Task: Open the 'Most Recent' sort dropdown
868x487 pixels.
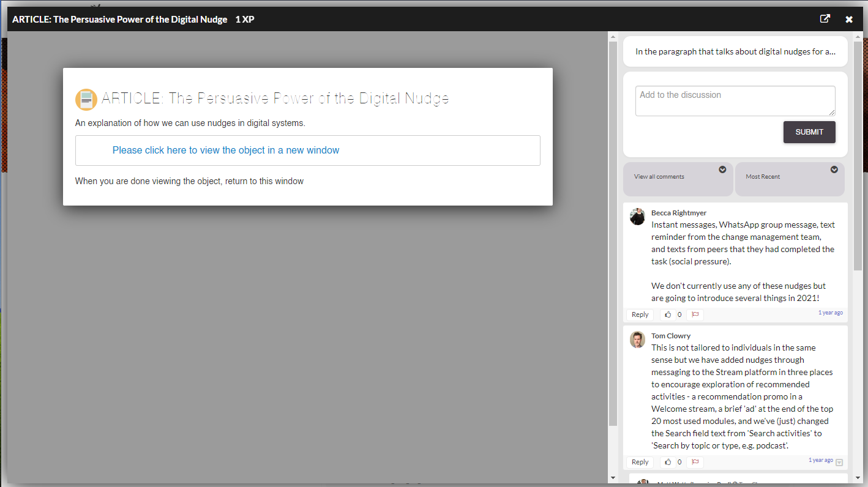Action: [834, 169]
